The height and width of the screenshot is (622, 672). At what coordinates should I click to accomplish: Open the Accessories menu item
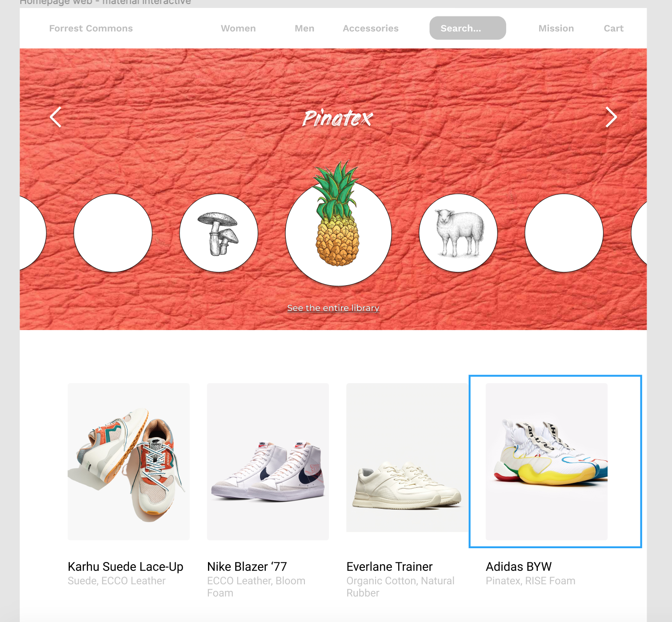pyautogui.click(x=371, y=28)
